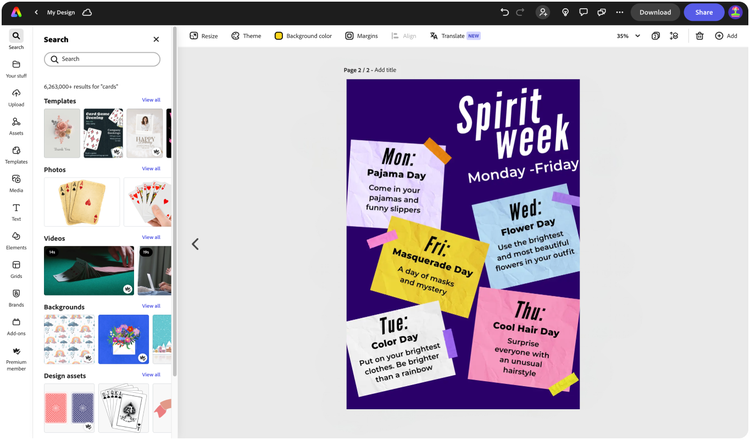Open the Templates sidebar section

click(16, 154)
